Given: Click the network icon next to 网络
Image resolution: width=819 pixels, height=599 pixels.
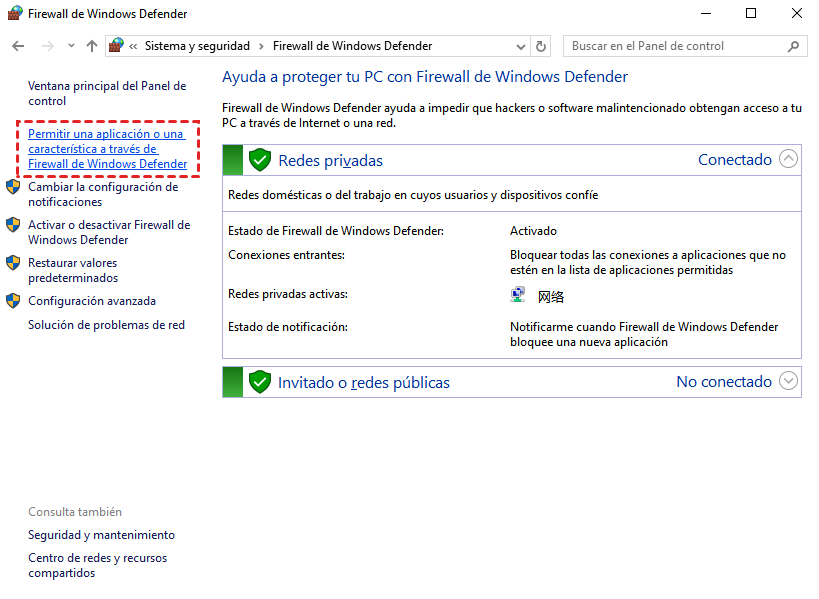Looking at the screenshot, I should [518, 295].
